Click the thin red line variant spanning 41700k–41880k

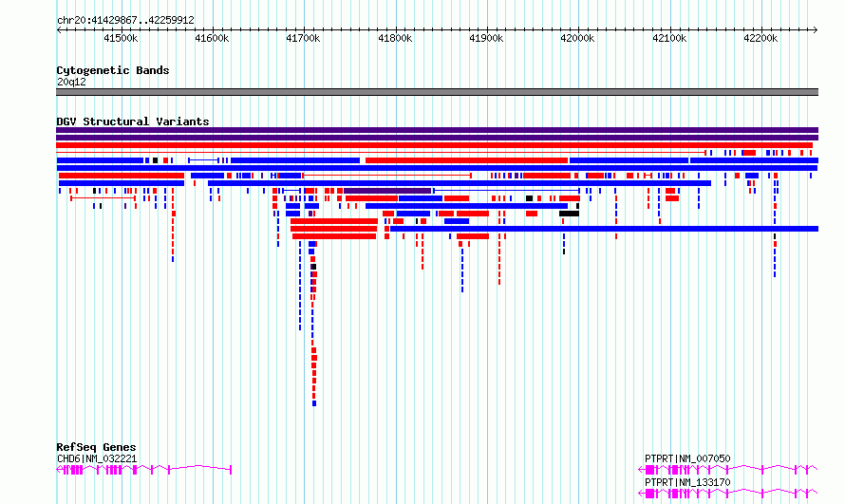[387, 176]
